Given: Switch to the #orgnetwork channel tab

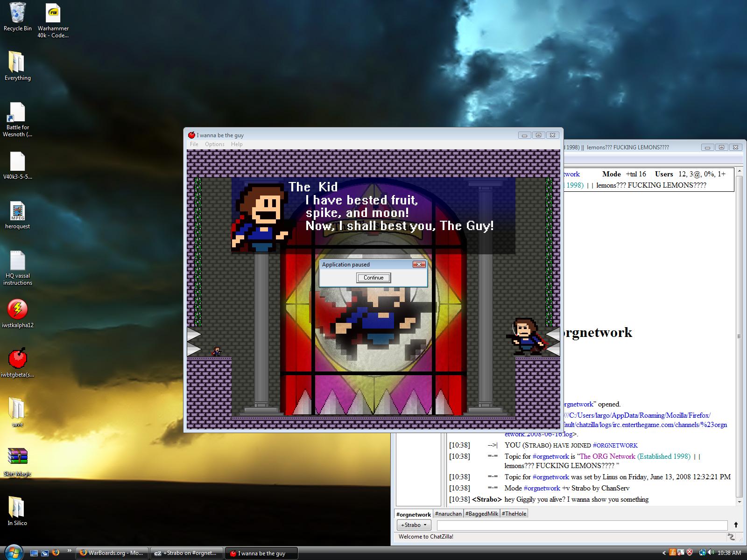Looking at the screenshot, I should pyautogui.click(x=414, y=514).
